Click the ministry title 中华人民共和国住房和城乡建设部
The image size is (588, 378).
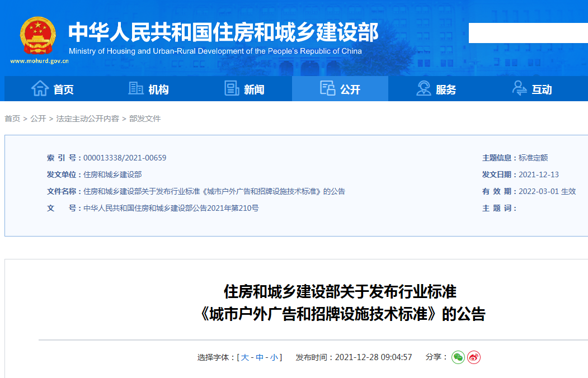pos(223,32)
